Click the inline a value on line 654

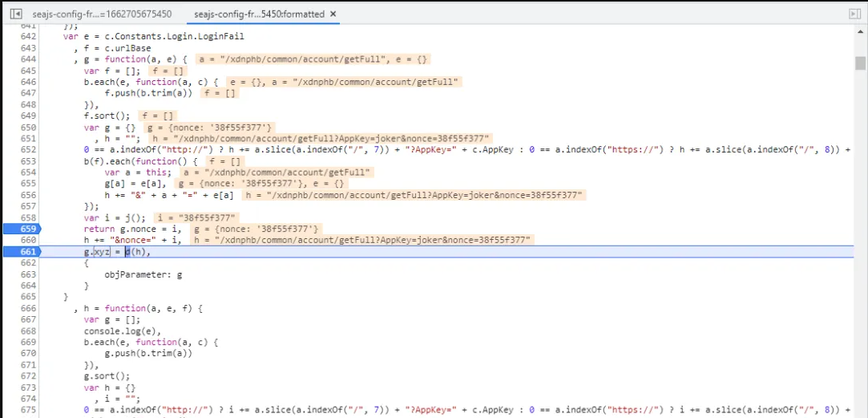[x=277, y=172]
